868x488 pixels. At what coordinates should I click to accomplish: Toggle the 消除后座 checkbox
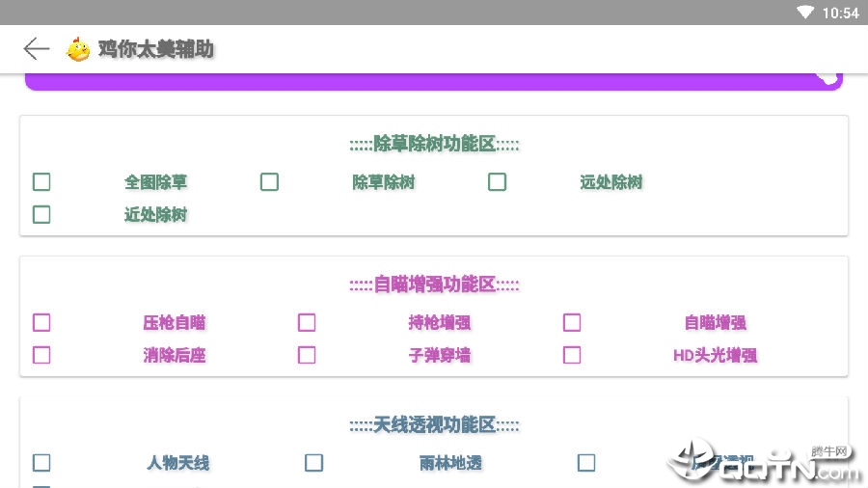(x=41, y=355)
